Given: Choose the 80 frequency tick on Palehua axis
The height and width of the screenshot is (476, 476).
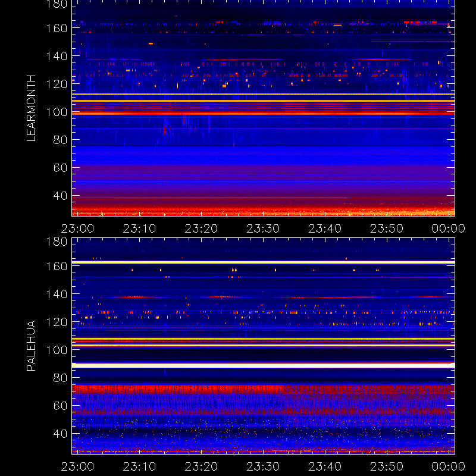Looking at the screenshot, I should pos(60,378).
